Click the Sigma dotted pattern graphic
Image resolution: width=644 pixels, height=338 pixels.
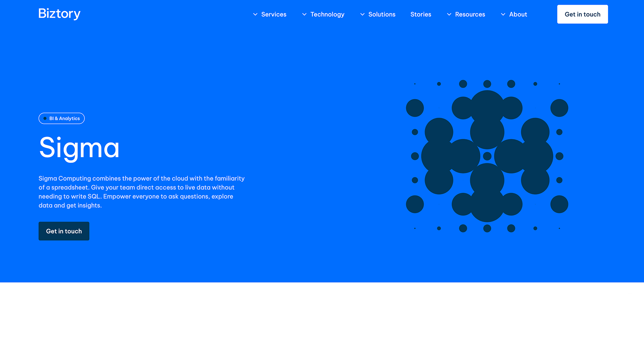coord(487,156)
